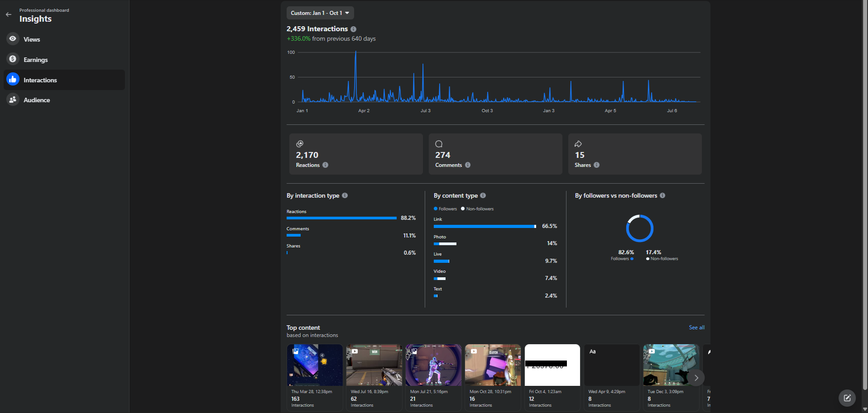Click the Link content type bar
868x413 pixels.
coord(484,226)
